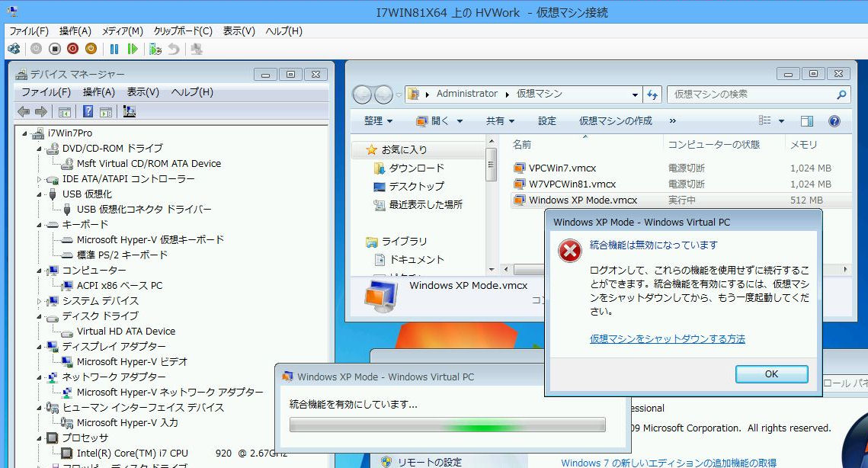Click Windows 7 new edition features link
This screenshot has height=468, width=868.
tap(668, 463)
